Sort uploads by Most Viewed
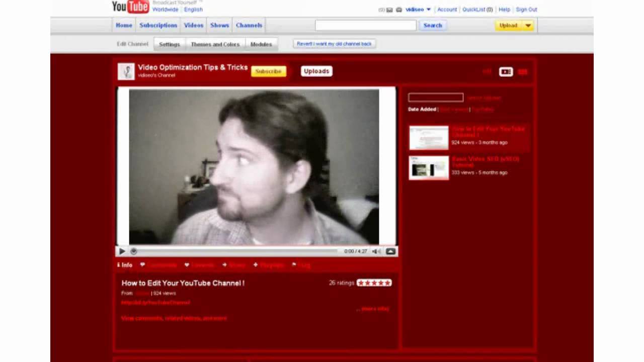Image resolution: width=644 pixels, height=362 pixels. tap(454, 109)
